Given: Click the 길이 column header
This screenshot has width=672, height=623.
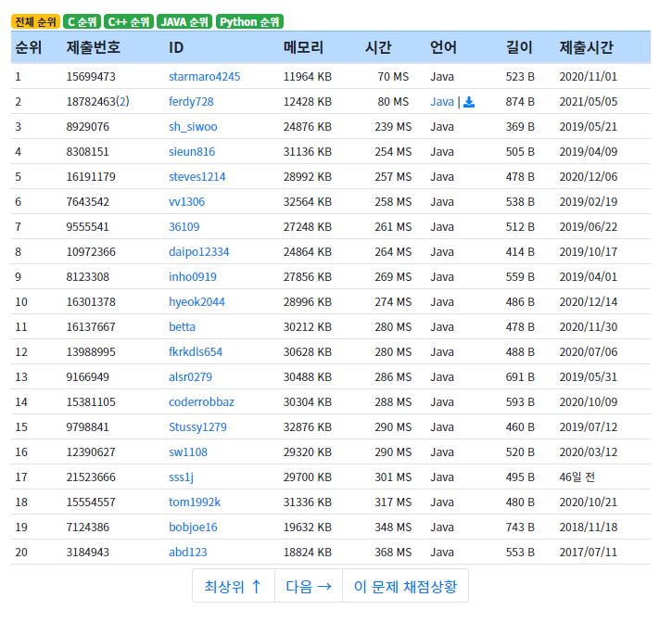Looking at the screenshot, I should [x=519, y=47].
